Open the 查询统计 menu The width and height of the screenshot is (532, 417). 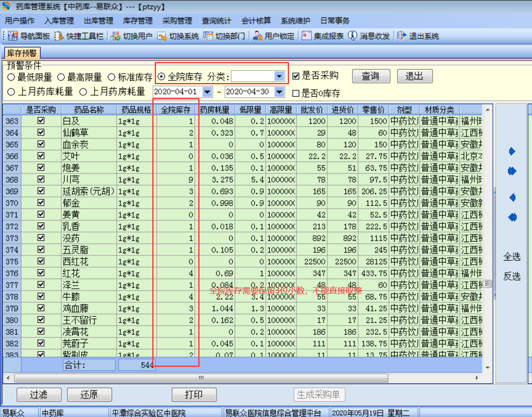click(217, 21)
